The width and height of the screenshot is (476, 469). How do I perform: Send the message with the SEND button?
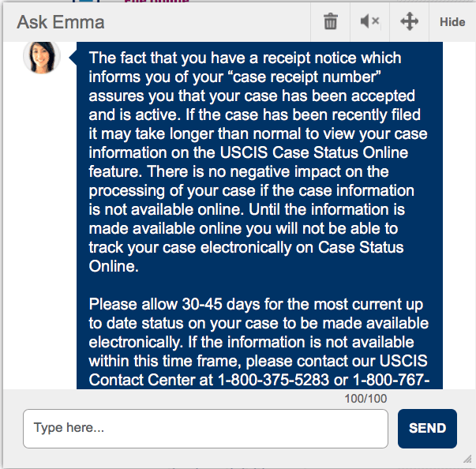tap(427, 428)
